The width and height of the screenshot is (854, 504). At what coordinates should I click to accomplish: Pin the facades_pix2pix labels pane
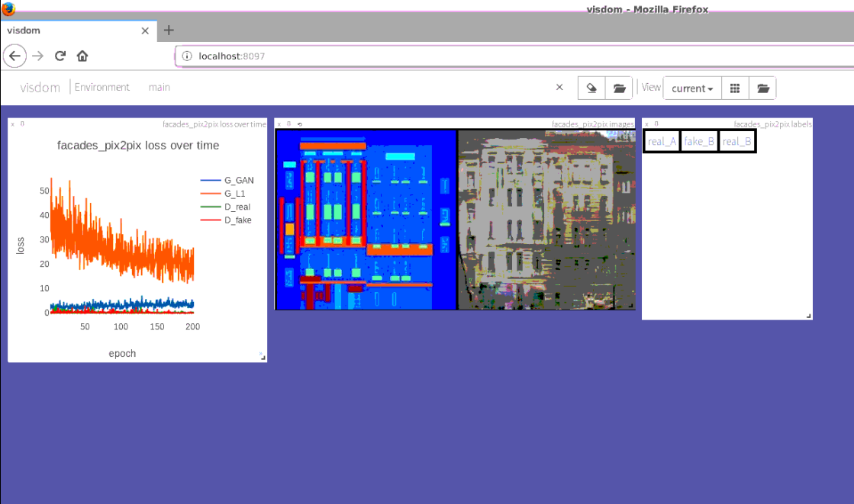tap(655, 123)
